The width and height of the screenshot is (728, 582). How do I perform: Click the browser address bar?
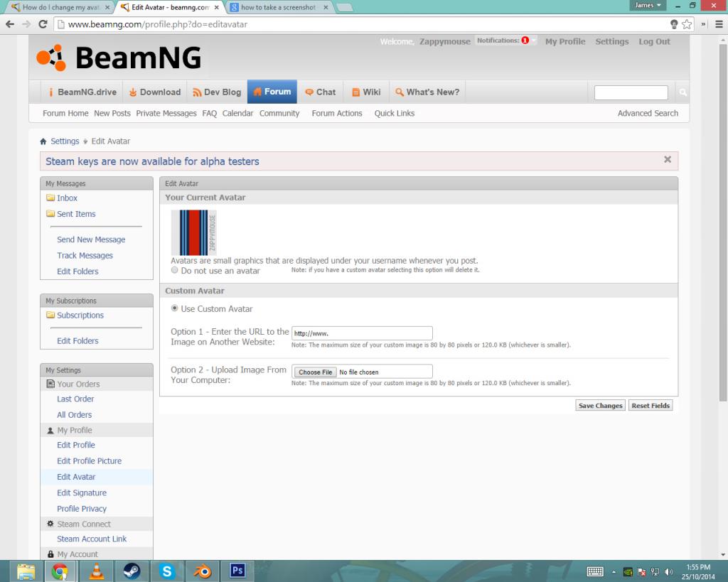362,24
